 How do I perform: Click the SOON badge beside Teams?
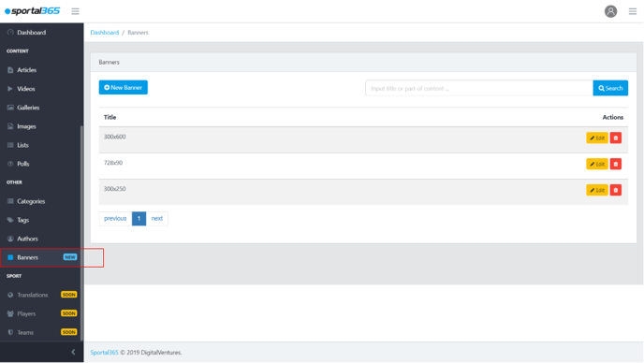[68, 332]
